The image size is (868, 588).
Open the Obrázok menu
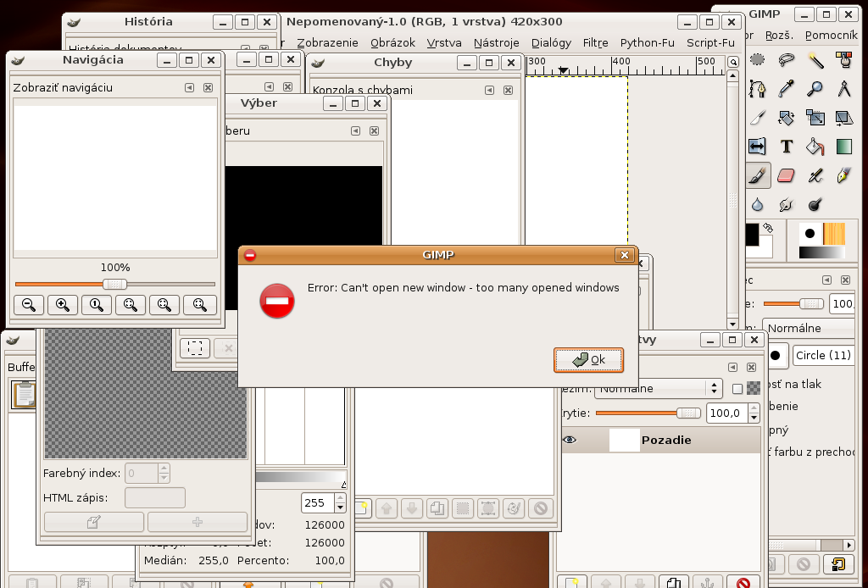pyautogui.click(x=392, y=42)
